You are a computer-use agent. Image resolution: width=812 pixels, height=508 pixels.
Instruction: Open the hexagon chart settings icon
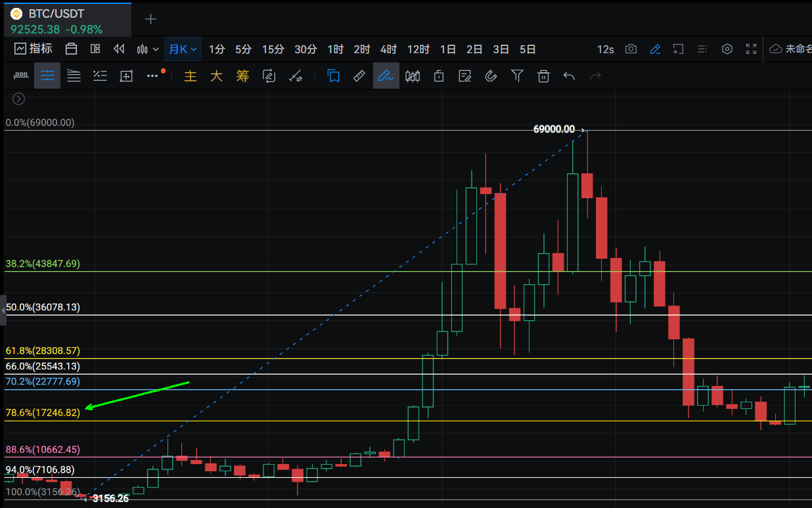(727, 49)
